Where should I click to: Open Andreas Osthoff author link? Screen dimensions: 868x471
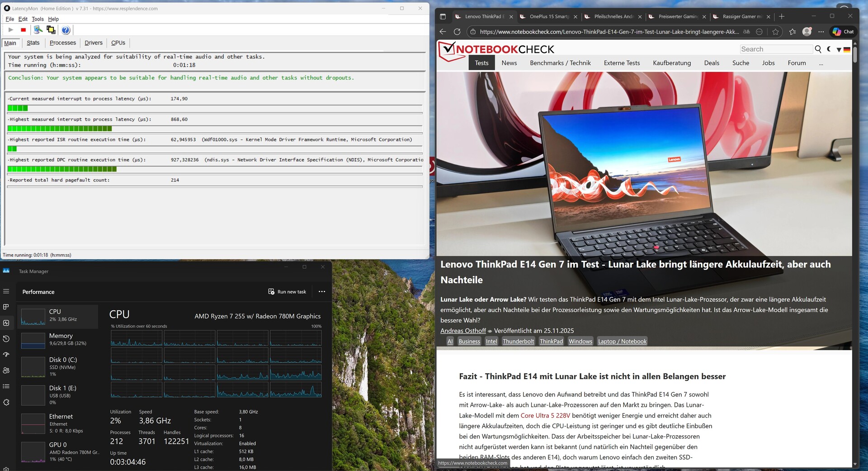point(463,331)
